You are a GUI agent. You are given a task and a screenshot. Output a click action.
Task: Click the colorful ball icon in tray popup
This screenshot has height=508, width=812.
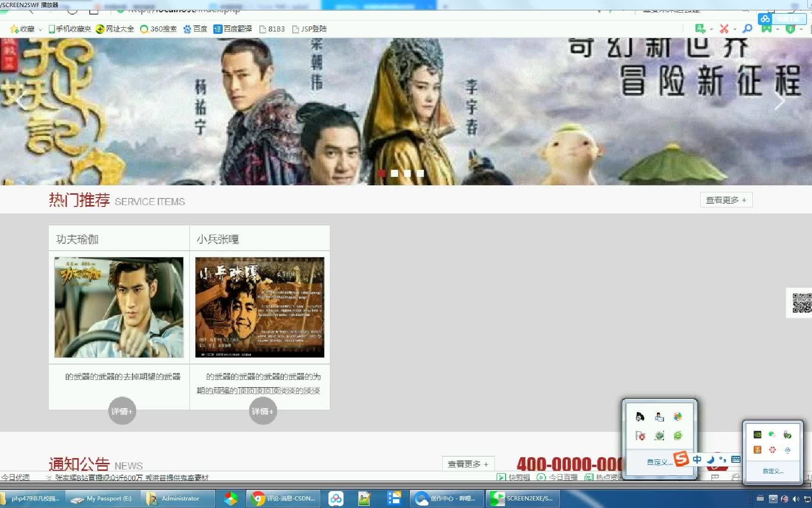678,417
